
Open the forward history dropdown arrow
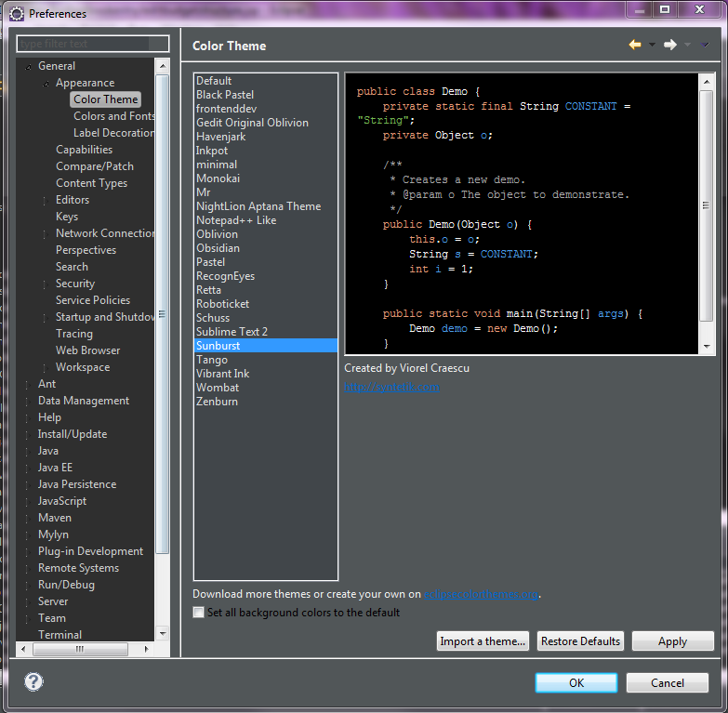[687, 45]
